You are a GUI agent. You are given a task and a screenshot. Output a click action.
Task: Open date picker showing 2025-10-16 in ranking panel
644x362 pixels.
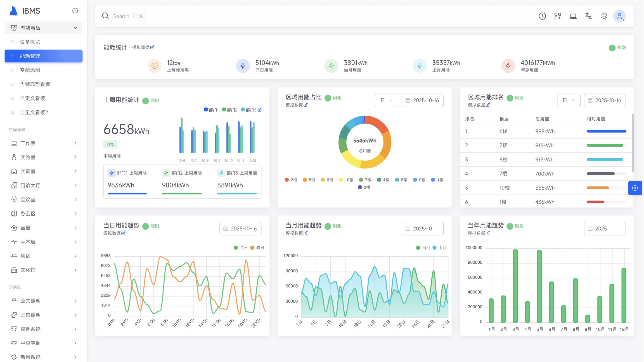click(605, 100)
